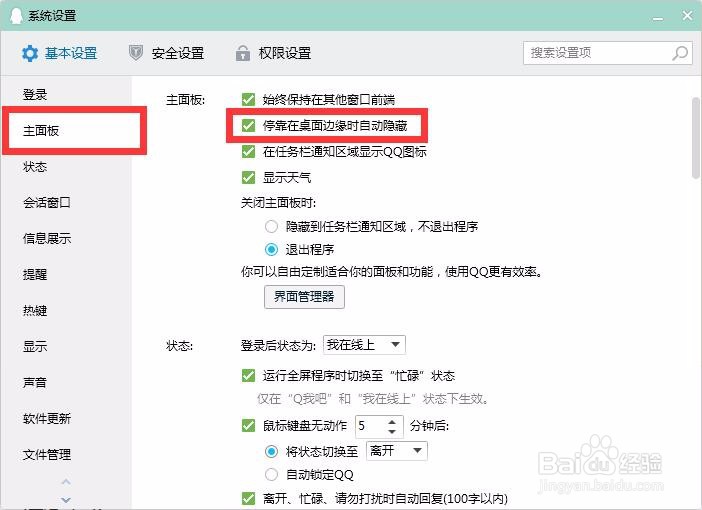This screenshot has width=702, height=510.
Task: Click the magnifier search icon
Action: [x=680, y=53]
